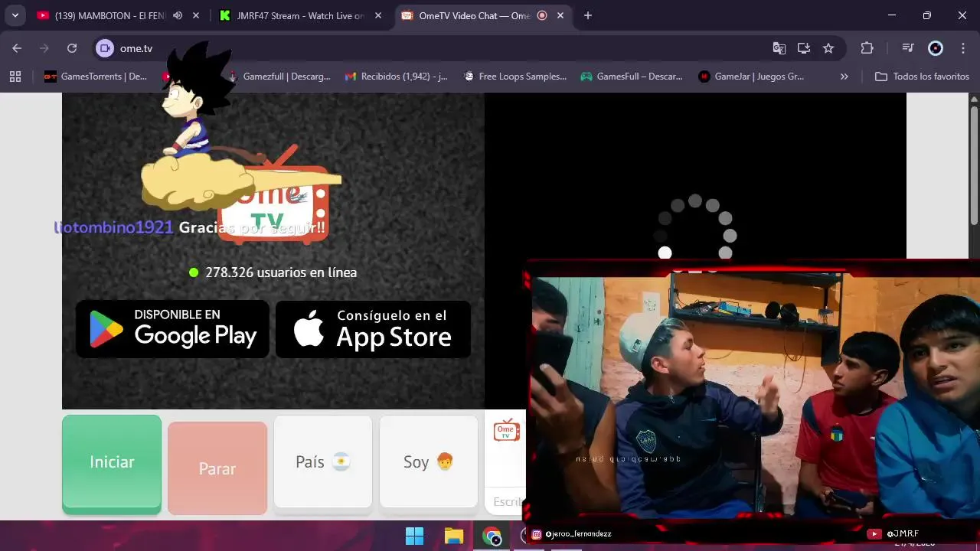Translate this page icon

pyautogui.click(x=779, y=48)
